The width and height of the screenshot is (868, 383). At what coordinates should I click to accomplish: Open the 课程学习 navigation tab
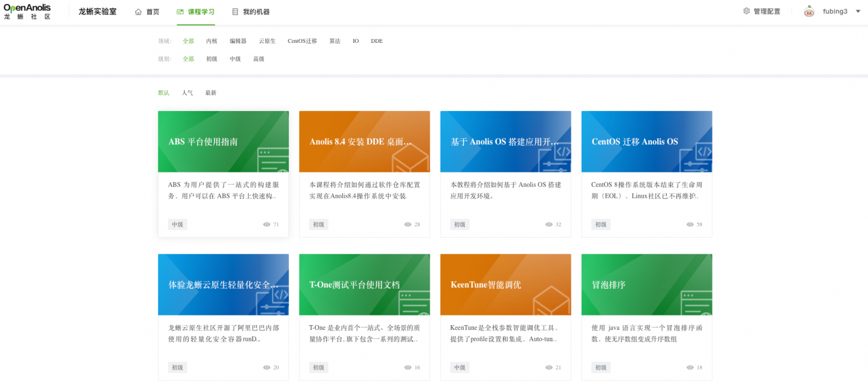(x=196, y=11)
